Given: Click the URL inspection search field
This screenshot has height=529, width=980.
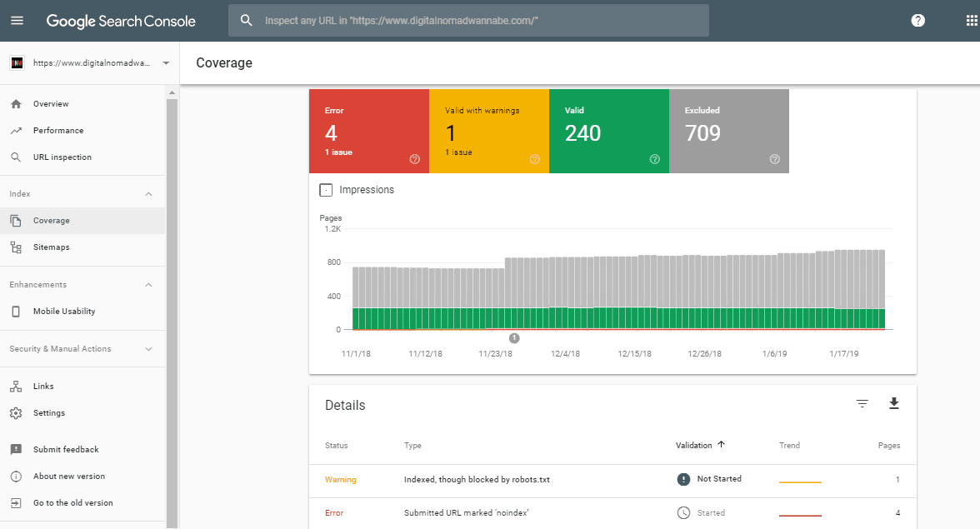Looking at the screenshot, I should [x=468, y=21].
